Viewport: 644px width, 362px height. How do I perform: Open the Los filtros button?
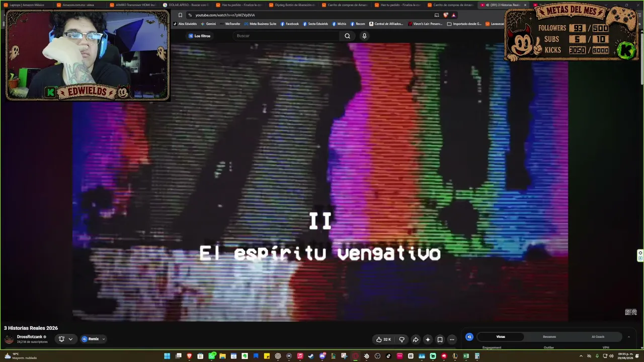[199, 36]
